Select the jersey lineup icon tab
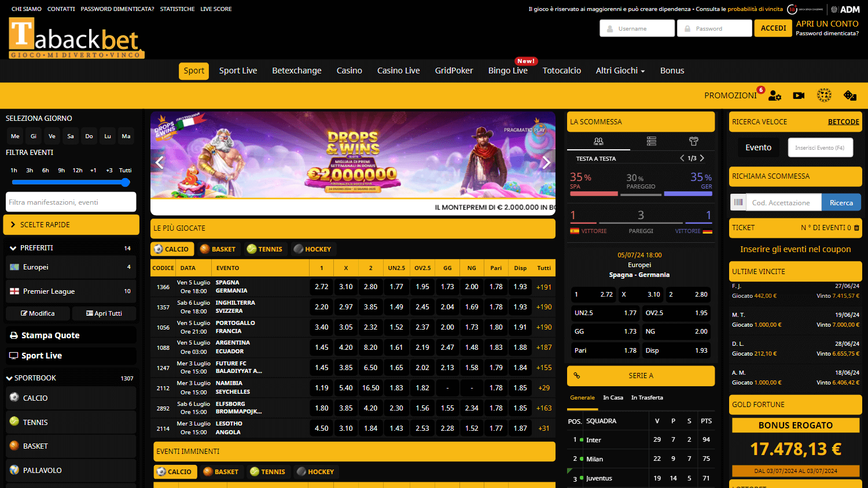This screenshot has width=868, height=488. coord(694,141)
